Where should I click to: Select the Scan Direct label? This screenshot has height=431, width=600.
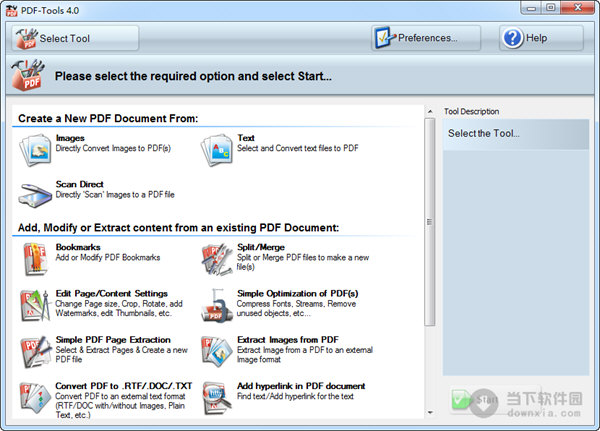(80, 184)
